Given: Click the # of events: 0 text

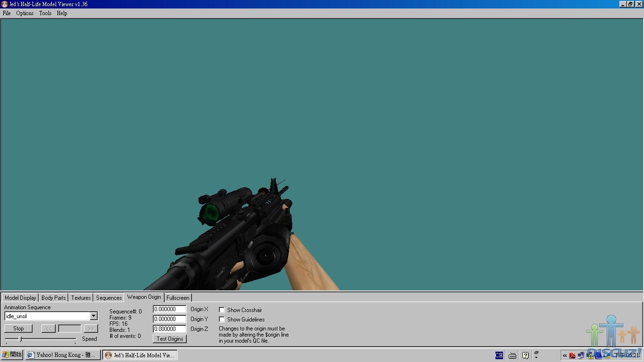Looking at the screenshot, I should pyautogui.click(x=125, y=336).
